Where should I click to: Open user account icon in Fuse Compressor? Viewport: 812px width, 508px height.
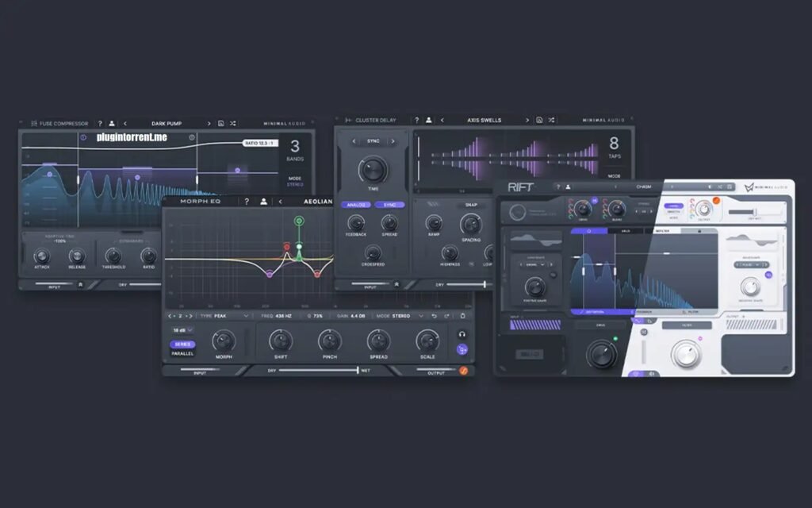point(112,123)
